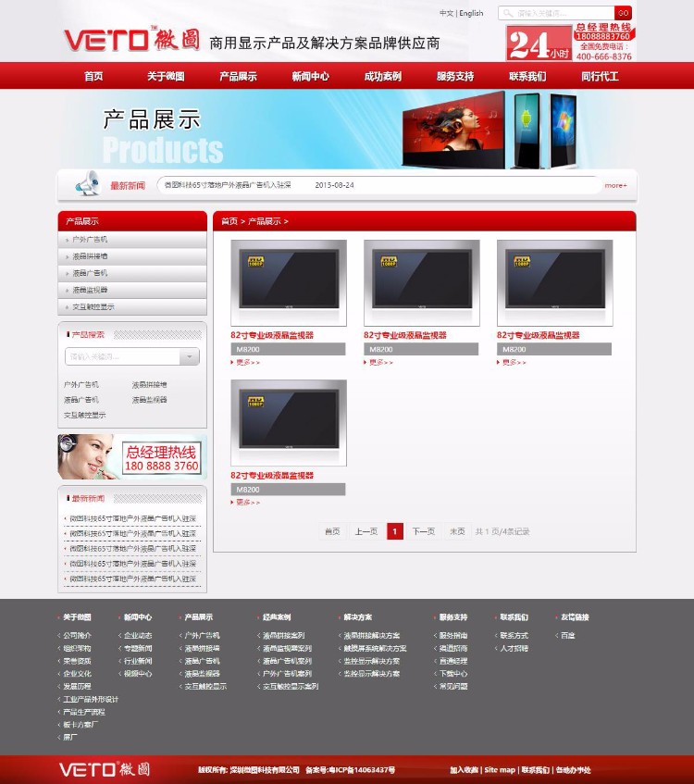Go to 末页 in pagination

(457, 531)
